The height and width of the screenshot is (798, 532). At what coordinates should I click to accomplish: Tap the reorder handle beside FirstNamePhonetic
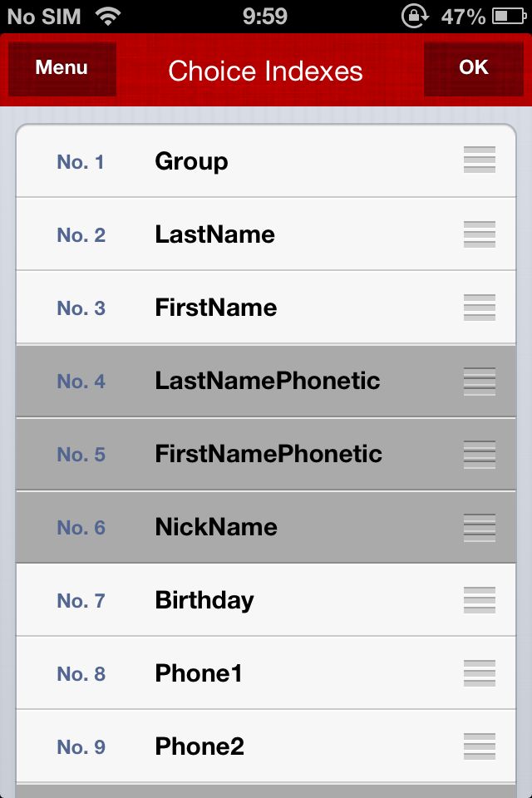click(479, 455)
